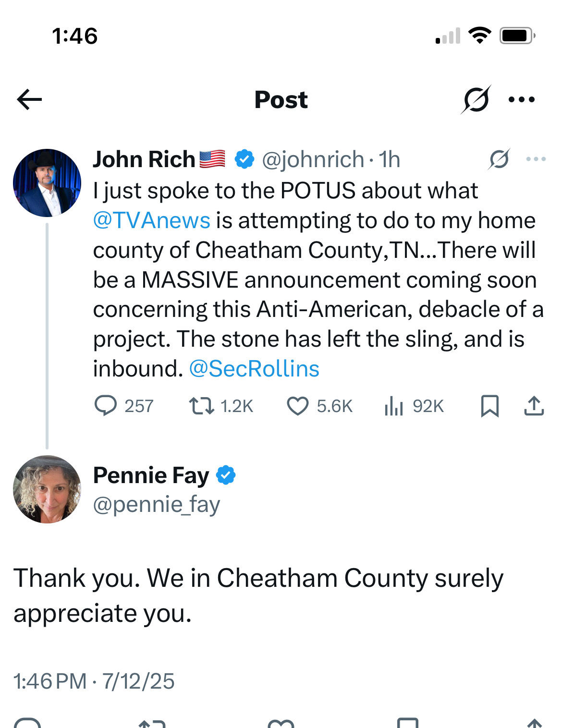Like John Rich's post with 5.6K likes
The width and height of the screenshot is (562, 728).
click(319, 406)
